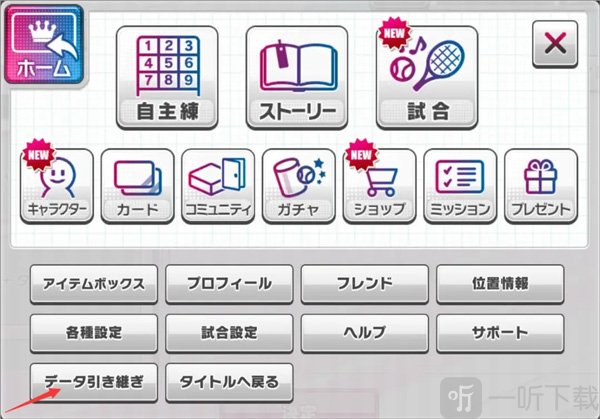Open the ショップ shopping cart icon

tap(380, 186)
